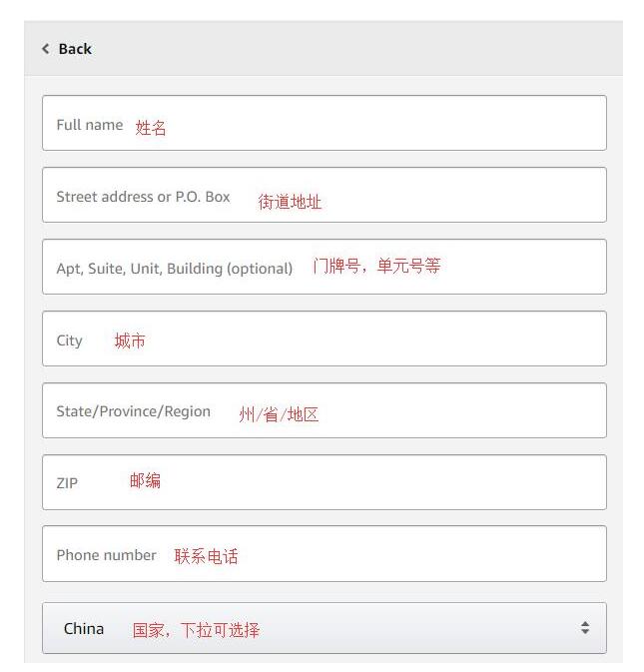Click the red 城市 annotation text
Viewport: 644px width, 672px height.
(x=130, y=341)
